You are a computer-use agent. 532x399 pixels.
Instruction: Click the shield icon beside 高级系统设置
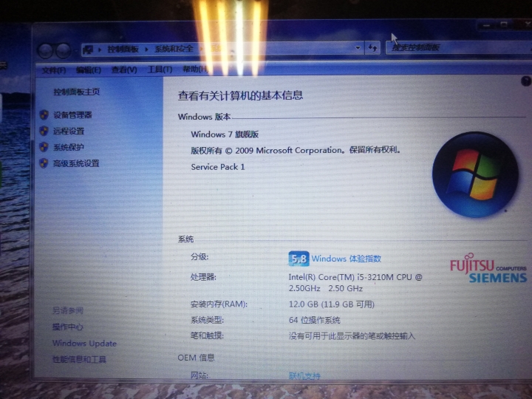[x=44, y=163]
